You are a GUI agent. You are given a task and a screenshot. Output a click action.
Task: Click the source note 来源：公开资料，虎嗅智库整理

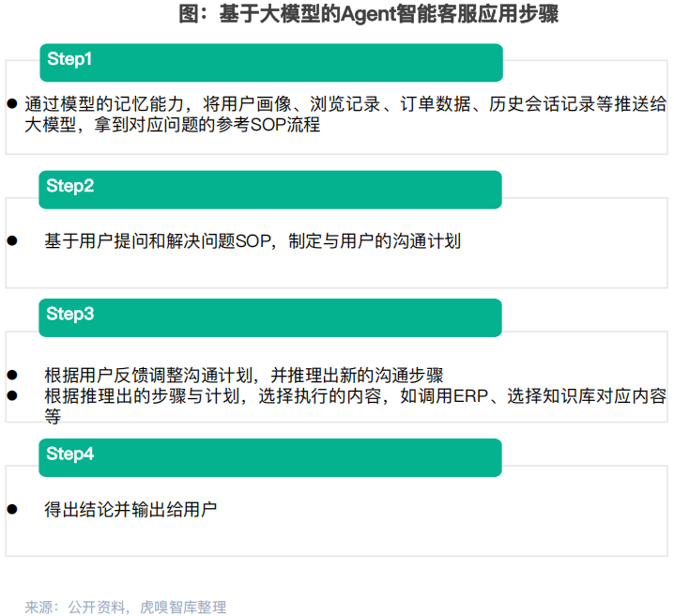coord(126,608)
